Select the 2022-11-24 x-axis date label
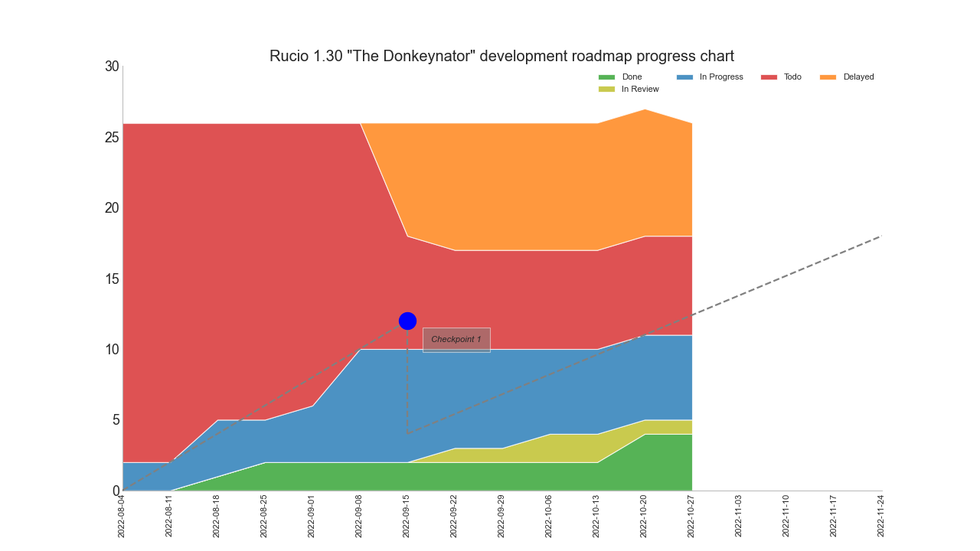This screenshot has width=980, height=551. click(881, 516)
